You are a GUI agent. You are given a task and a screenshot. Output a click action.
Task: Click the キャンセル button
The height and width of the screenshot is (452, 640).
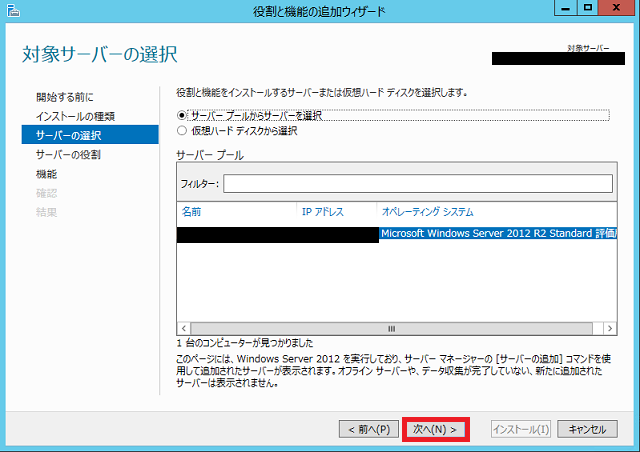[586, 429]
